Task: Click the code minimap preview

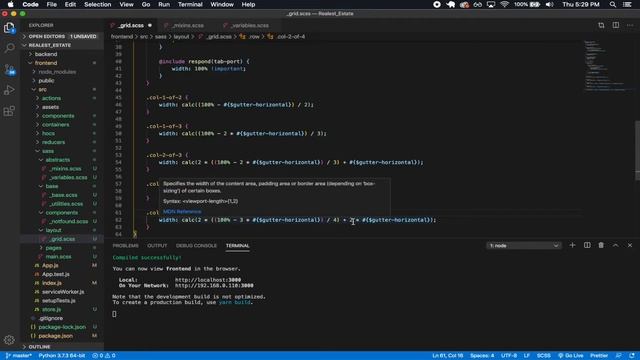Action: point(608,65)
